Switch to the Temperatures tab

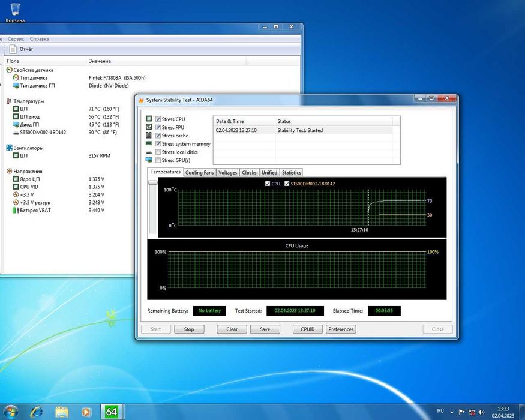[x=166, y=172]
